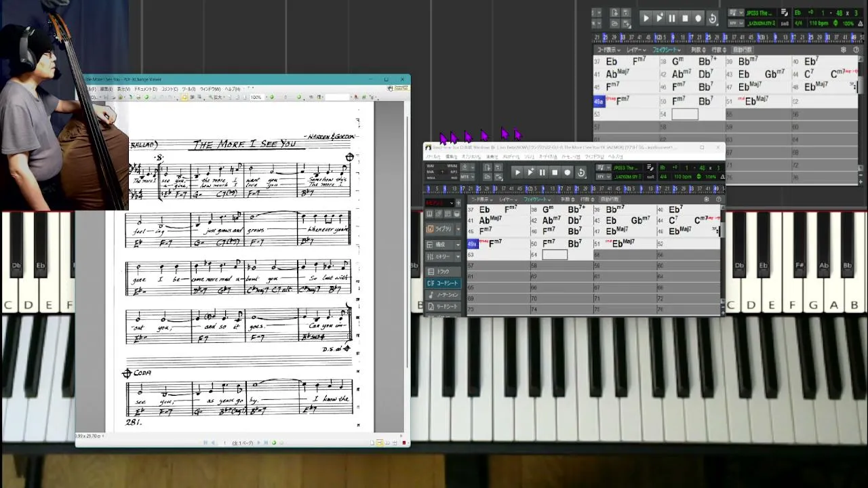
Task: Open the ドキュメント(D) menu in PDF-XChange Viewer
Action: pos(145,89)
